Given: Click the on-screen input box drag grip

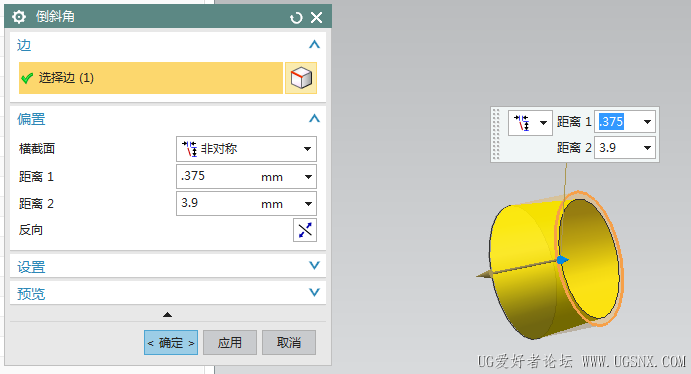Looking at the screenshot, I should tap(496, 134).
